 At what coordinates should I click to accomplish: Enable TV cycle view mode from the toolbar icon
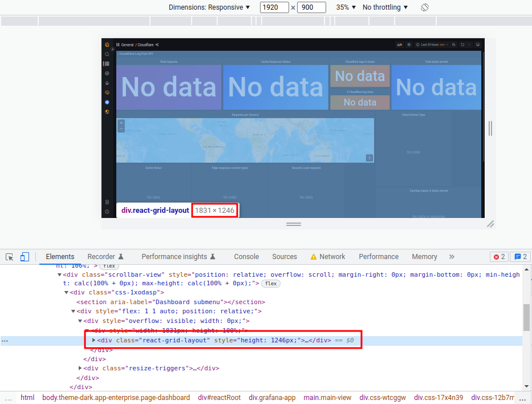tap(477, 45)
